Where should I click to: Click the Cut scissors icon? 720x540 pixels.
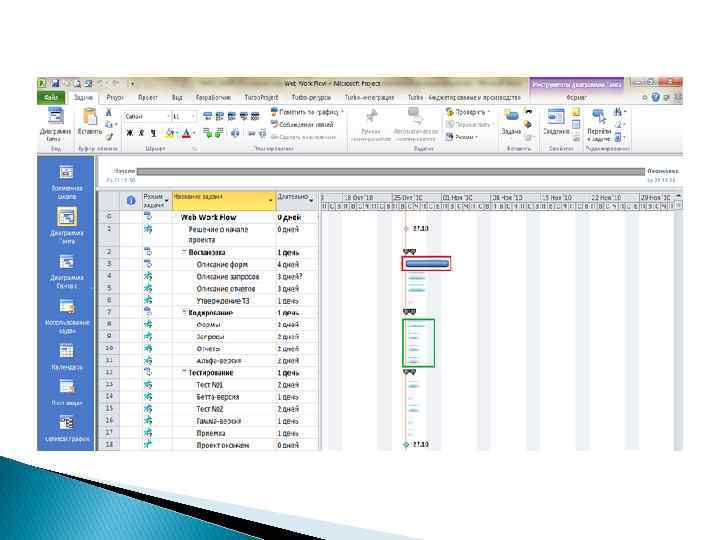[109, 112]
